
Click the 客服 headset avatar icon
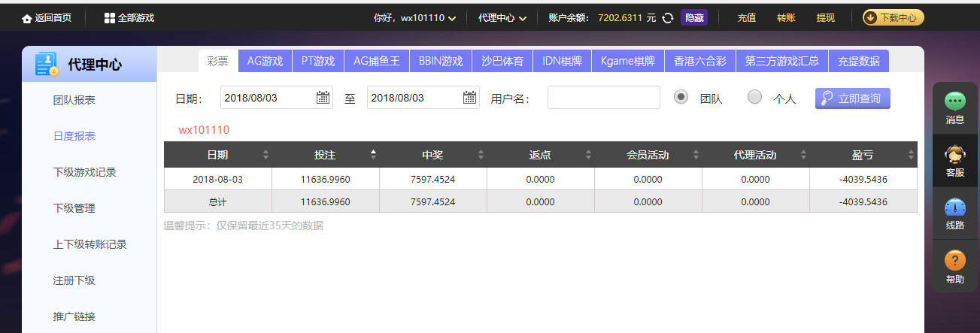pos(955,153)
